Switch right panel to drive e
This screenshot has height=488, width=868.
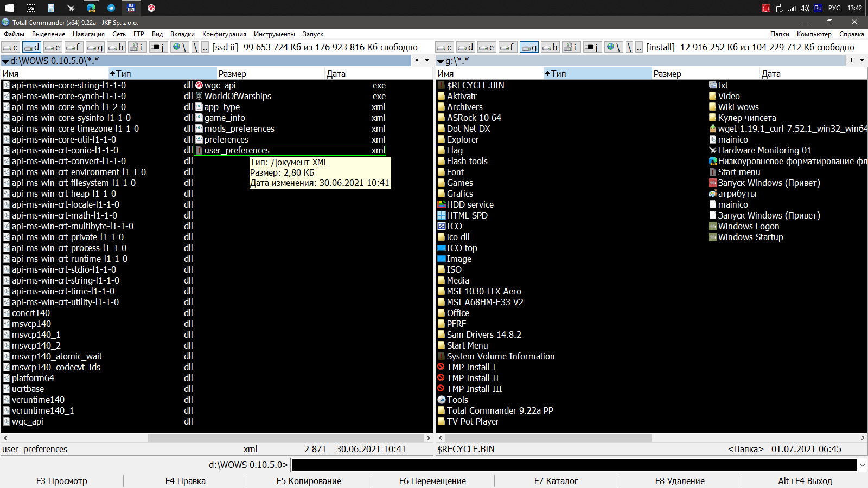[x=487, y=47]
